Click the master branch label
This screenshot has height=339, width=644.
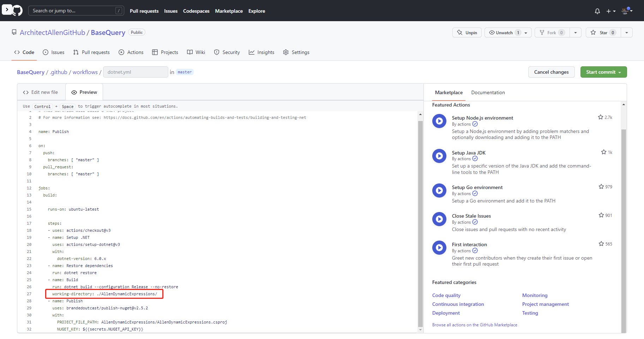coord(185,72)
